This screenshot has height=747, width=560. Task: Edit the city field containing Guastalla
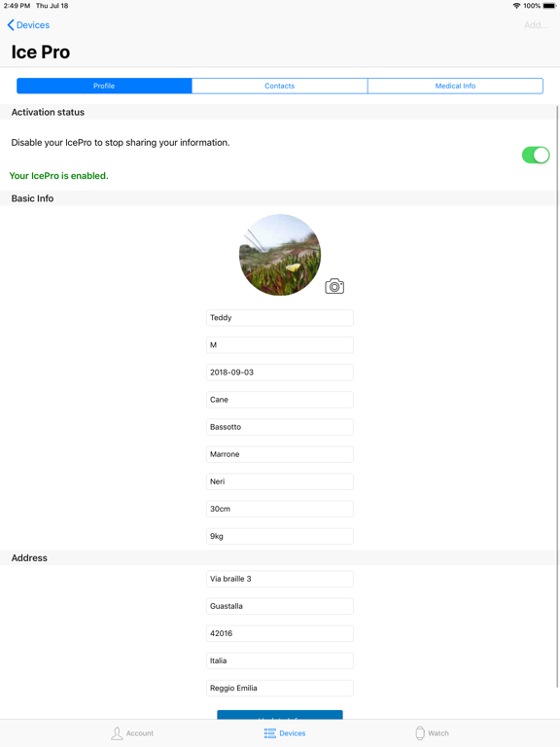click(280, 606)
